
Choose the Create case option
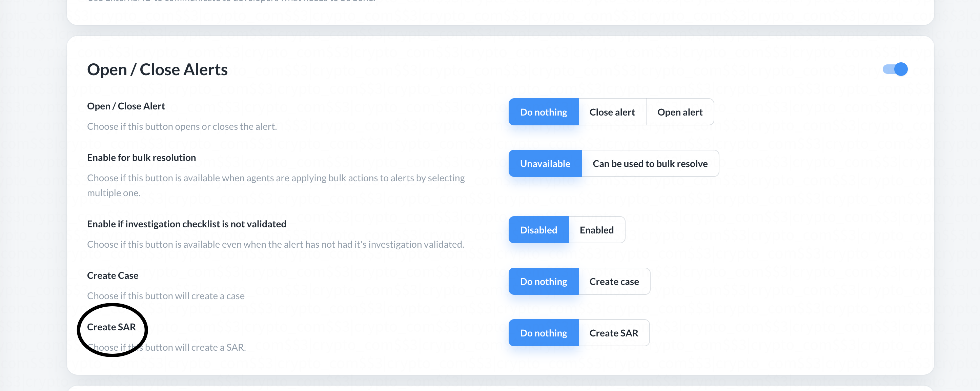pos(614,282)
